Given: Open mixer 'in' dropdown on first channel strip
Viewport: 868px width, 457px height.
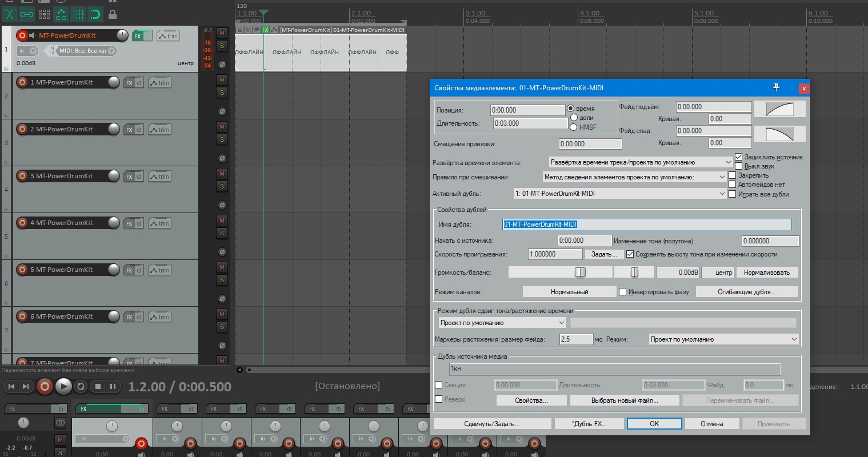Looking at the screenshot, I should click(104, 439).
